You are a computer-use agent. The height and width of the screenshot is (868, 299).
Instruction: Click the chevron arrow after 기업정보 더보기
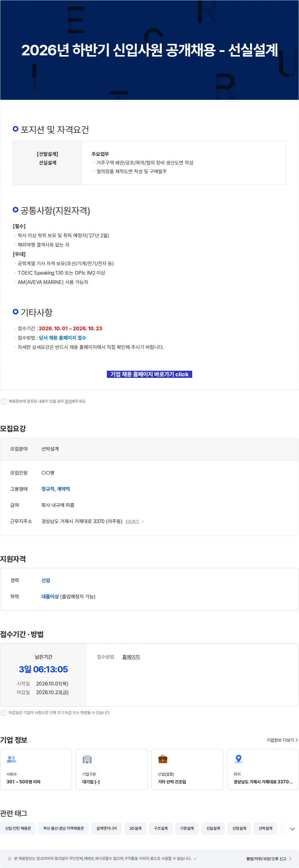[x=297, y=740]
